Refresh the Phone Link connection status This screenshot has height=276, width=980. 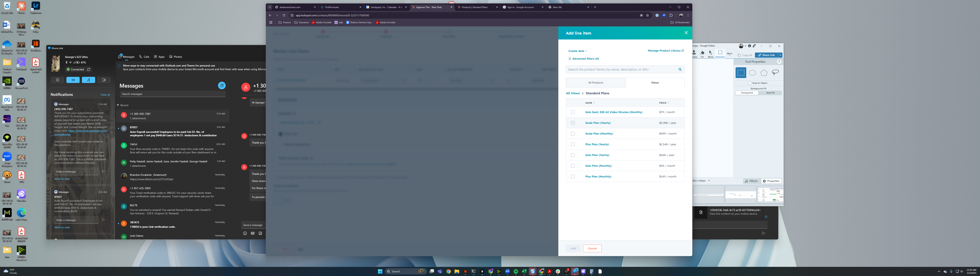coord(89,69)
